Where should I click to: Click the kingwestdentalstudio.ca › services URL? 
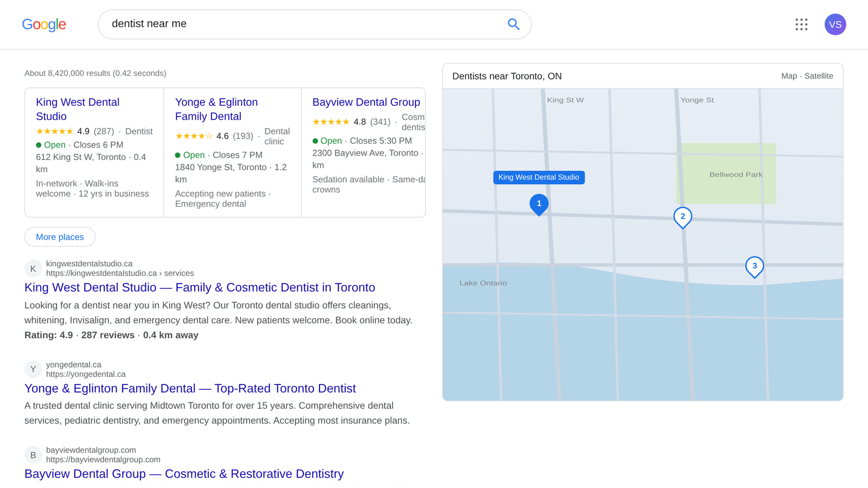point(120,273)
